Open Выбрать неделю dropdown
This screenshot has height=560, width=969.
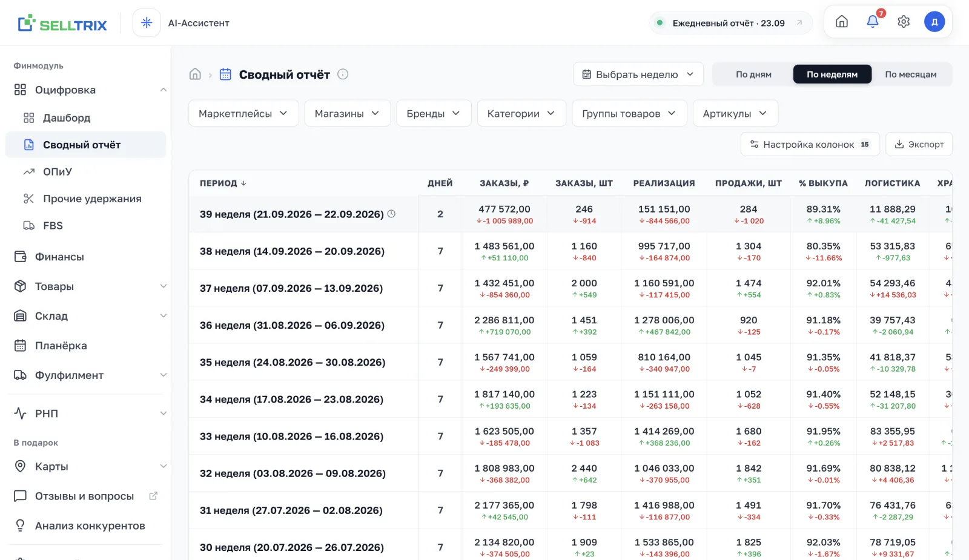coord(638,74)
